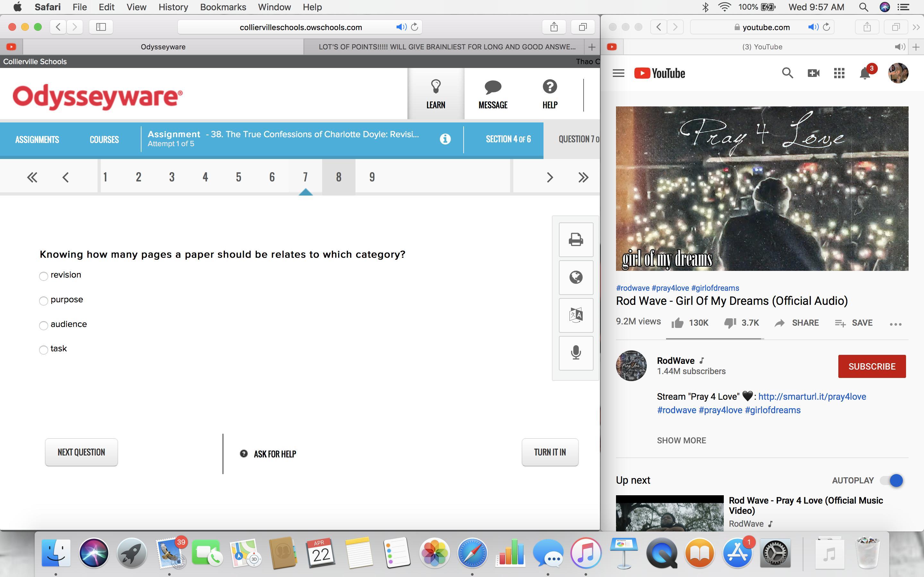Open the Bookmarks menu in menu bar
Image resolution: width=924 pixels, height=577 pixels.
(223, 7)
